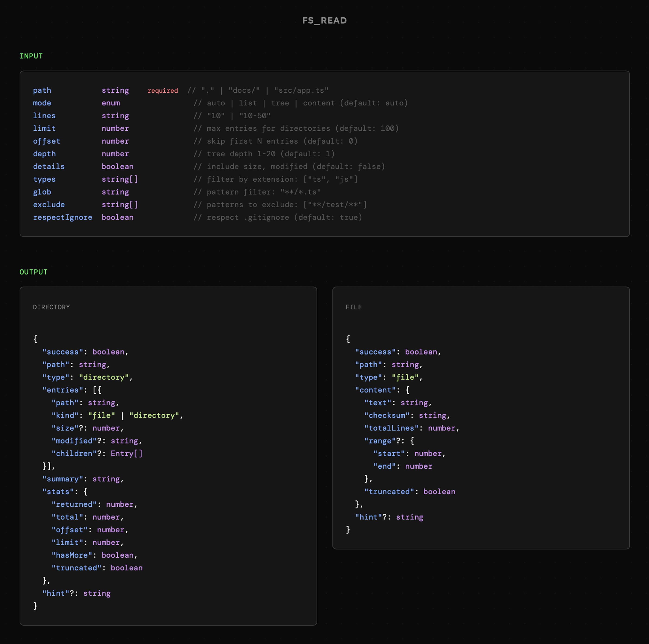The height and width of the screenshot is (644, 649).
Task: Click the "hasMore" key in stats
Action: tap(72, 555)
